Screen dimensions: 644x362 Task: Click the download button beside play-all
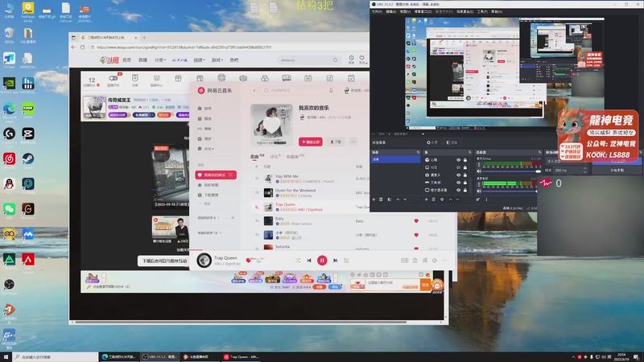click(336, 142)
